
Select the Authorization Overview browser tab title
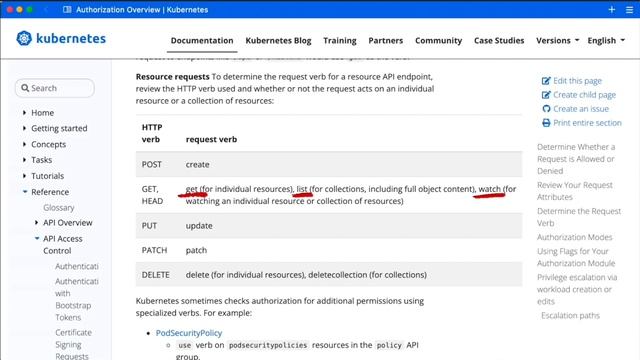(x=142, y=9)
